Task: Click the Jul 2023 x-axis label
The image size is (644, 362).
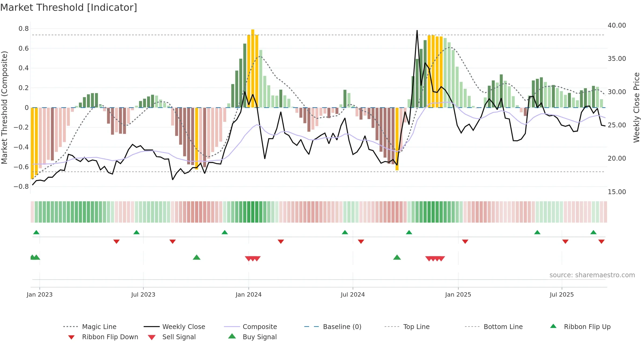Action: tap(143, 295)
